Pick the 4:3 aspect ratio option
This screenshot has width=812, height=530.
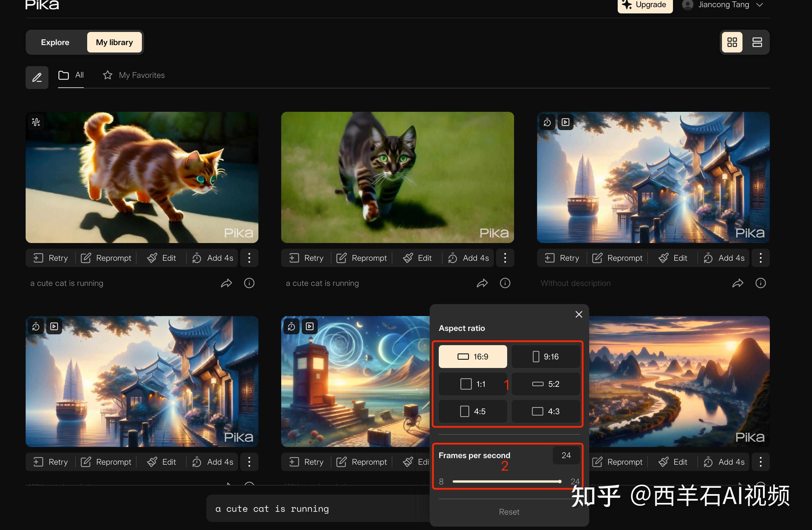point(546,412)
